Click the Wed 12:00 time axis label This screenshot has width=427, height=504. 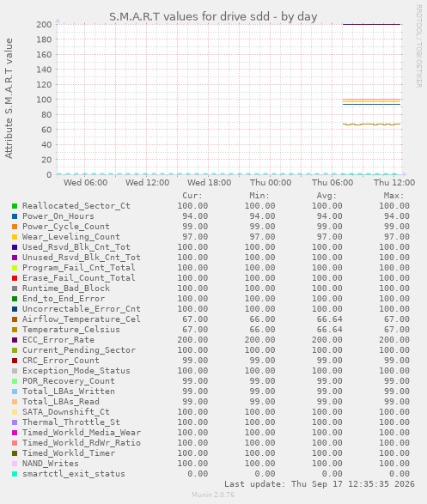coord(147,183)
